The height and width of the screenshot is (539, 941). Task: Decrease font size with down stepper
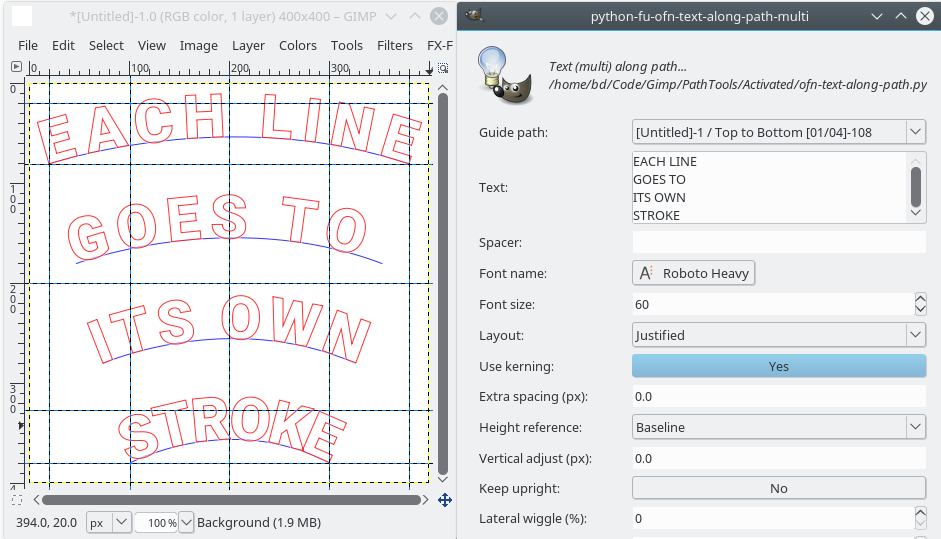coord(920,310)
